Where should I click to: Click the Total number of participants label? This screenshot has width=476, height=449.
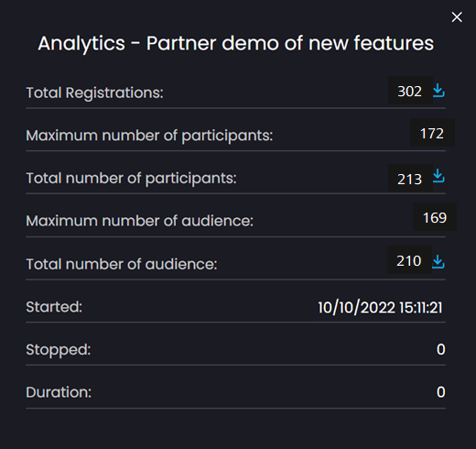pos(132,179)
